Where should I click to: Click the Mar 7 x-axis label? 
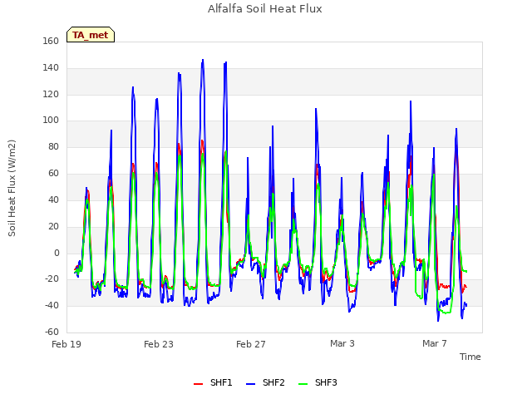click(x=435, y=343)
